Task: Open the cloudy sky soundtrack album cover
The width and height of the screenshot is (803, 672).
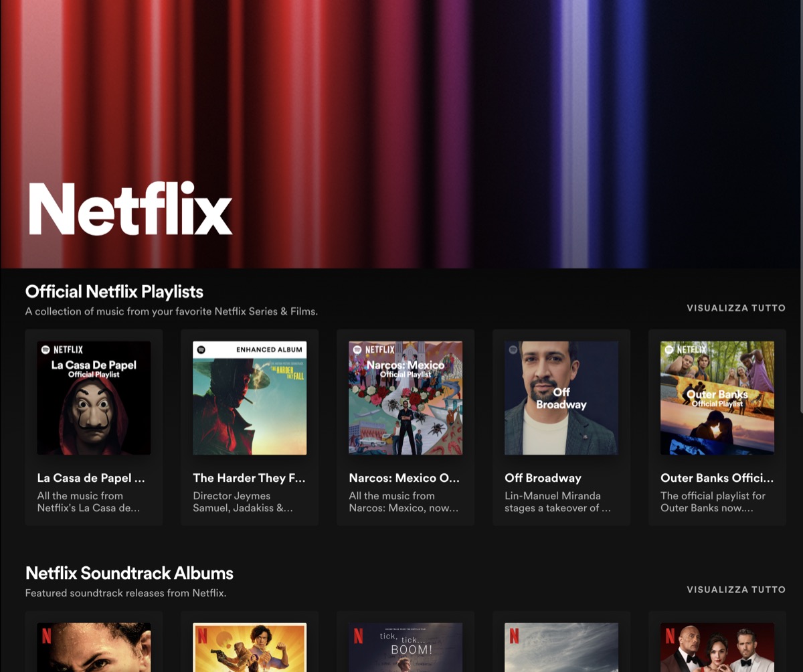Action: click(x=561, y=647)
